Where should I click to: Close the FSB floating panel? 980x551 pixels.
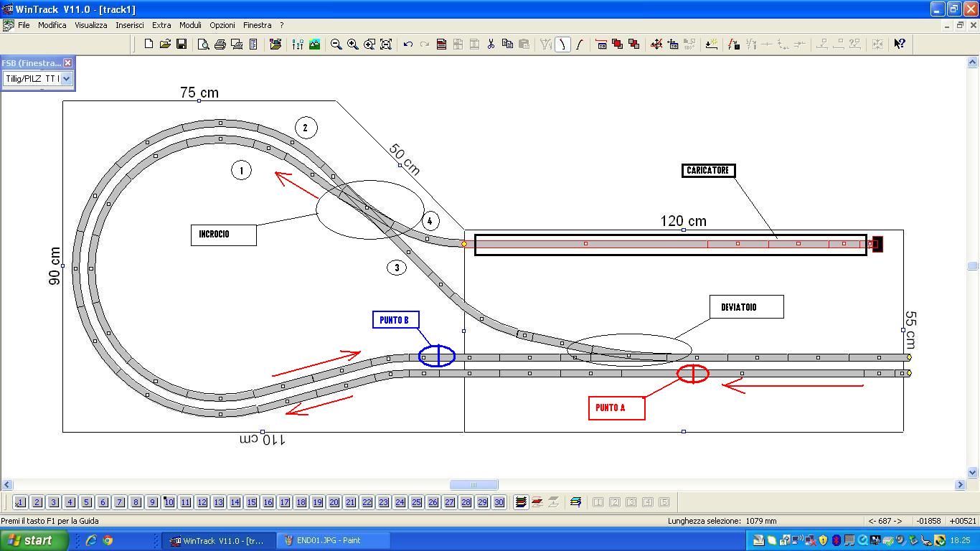point(68,63)
